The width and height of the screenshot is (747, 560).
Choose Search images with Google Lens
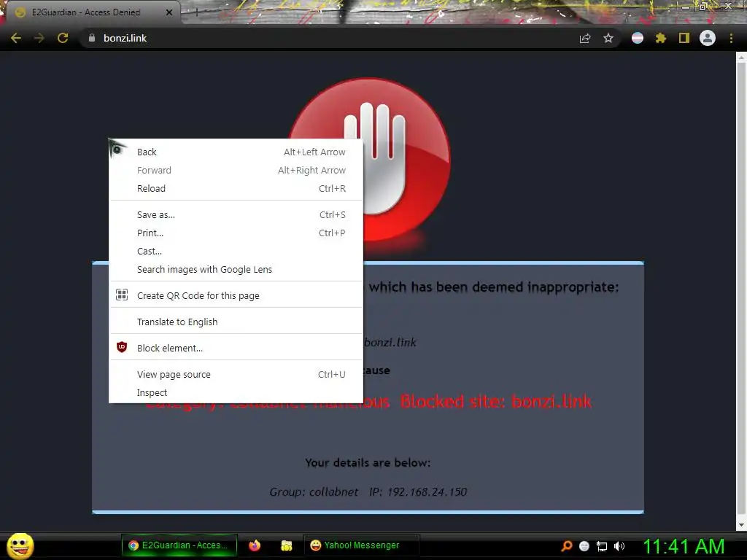pos(236,270)
